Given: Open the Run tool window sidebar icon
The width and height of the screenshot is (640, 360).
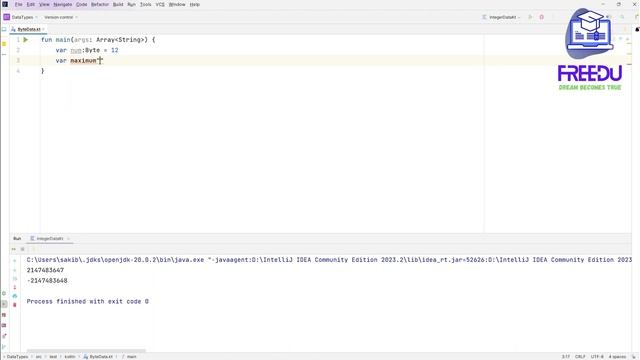Looking at the screenshot, I should [4, 304].
